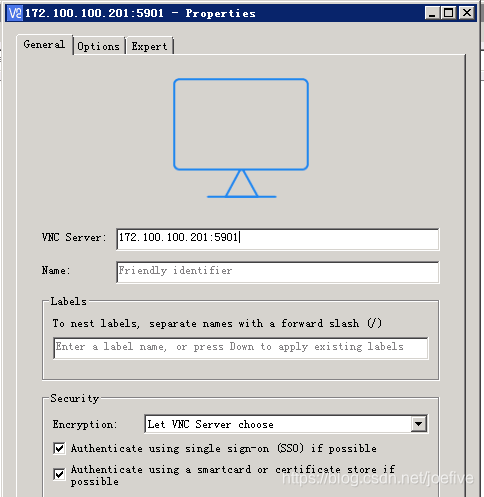This screenshot has height=497, width=484.
Task: Click the 'Name:' label
Action: [56, 270]
